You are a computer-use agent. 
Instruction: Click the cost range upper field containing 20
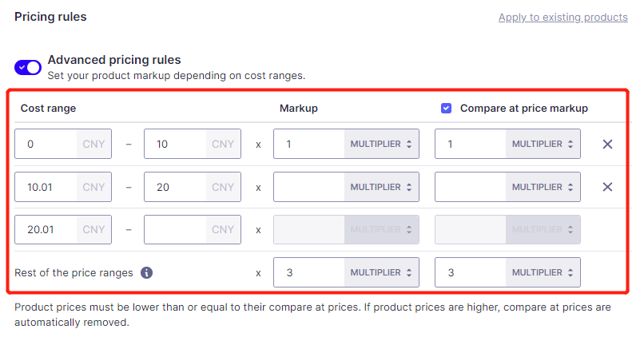tap(175, 187)
